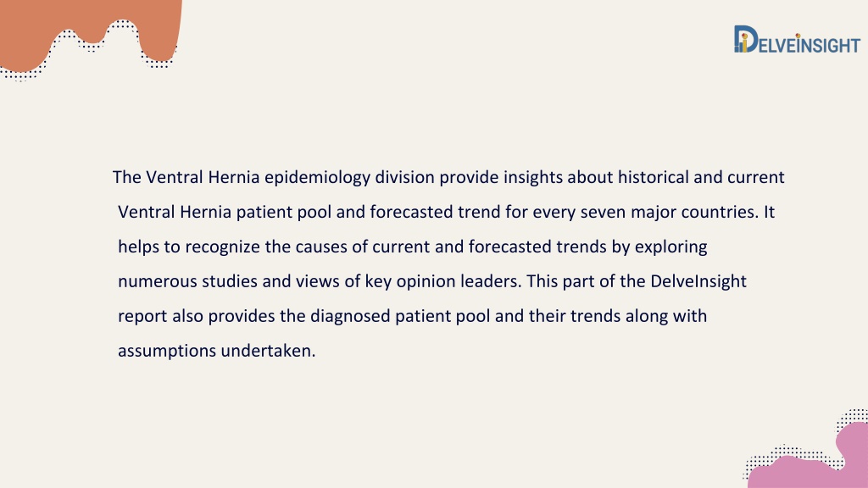Click the line starting 'helps to recognize'
The width and height of the screenshot is (868, 488).
(413, 247)
